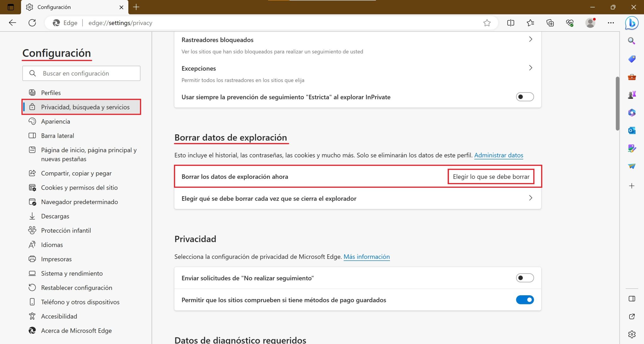The width and height of the screenshot is (644, 344).
Task: Open the Apariencia settings section
Action: click(x=56, y=121)
